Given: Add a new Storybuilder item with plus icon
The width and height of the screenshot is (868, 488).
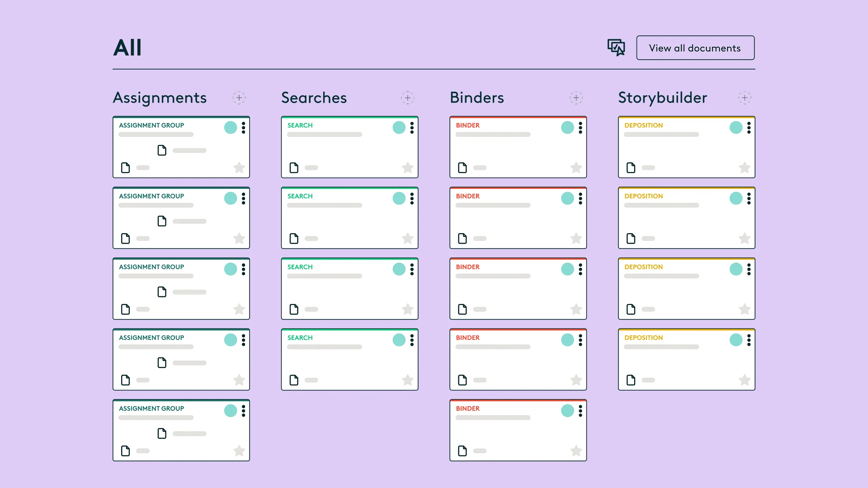Looking at the screenshot, I should 745,98.
